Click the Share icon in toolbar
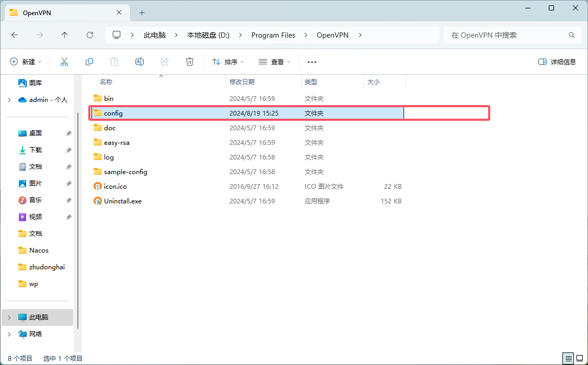This screenshot has width=588, height=365. (x=165, y=62)
